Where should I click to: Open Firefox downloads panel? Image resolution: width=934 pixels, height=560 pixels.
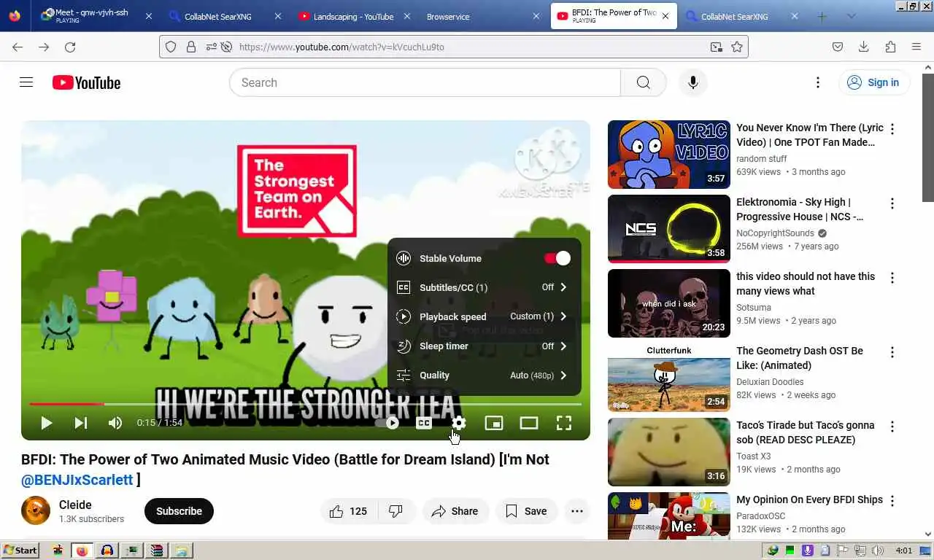click(x=863, y=47)
